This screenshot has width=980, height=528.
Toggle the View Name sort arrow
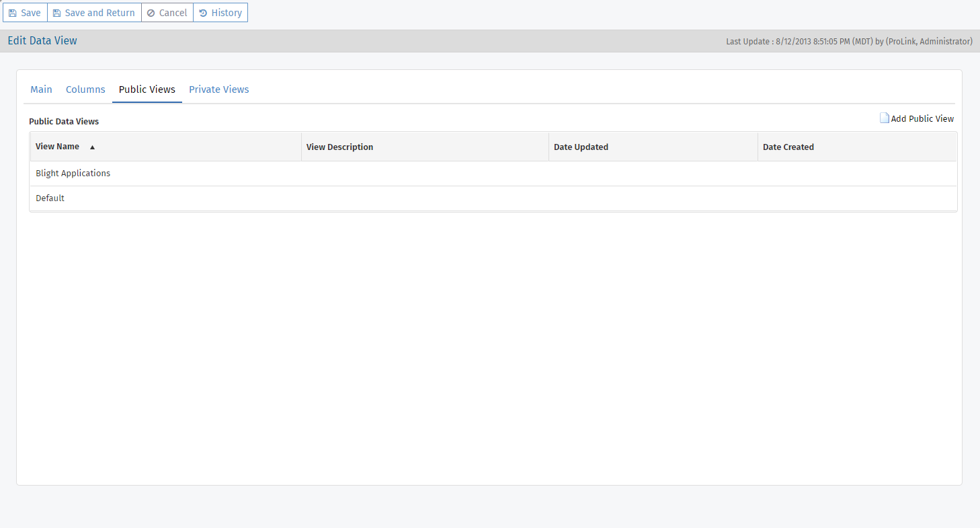92,147
